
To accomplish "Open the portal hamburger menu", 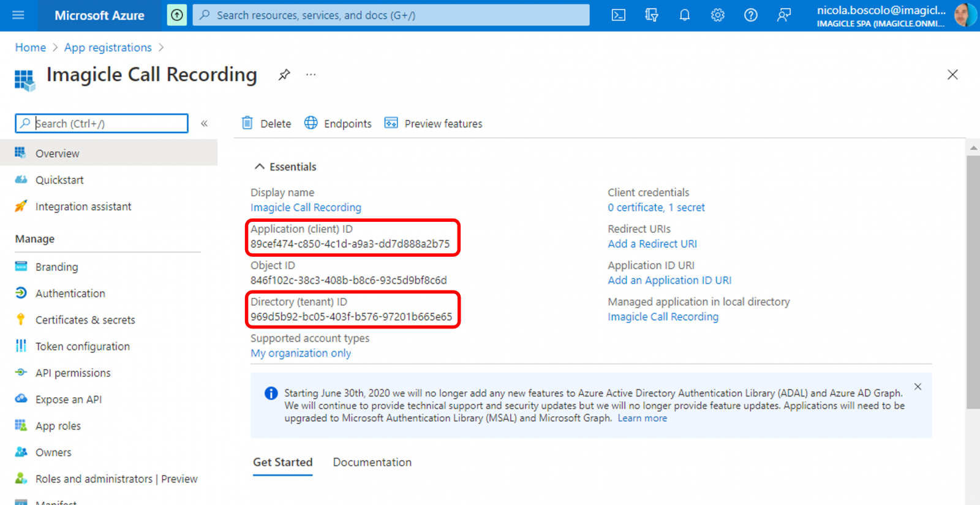I will pyautogui.click(x=18, y=15).
